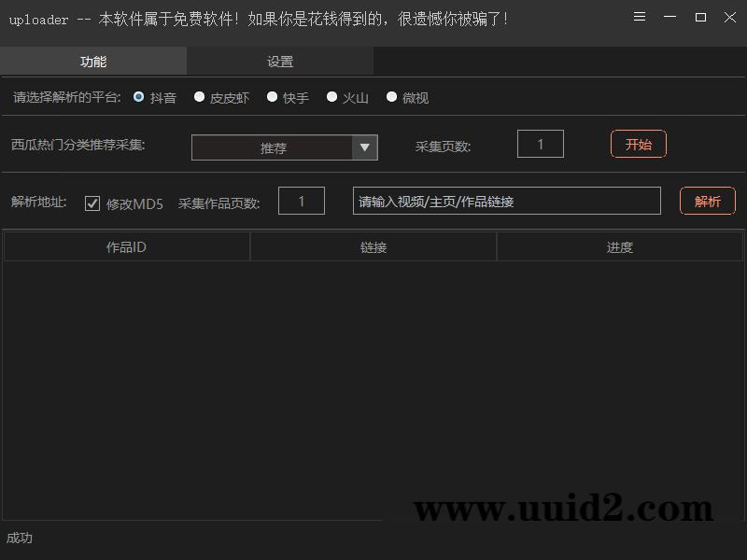The width and height of the screenshot is (747, 560).
Task: Click the dropdown arrow on the category selector
Action: point(366,147)
